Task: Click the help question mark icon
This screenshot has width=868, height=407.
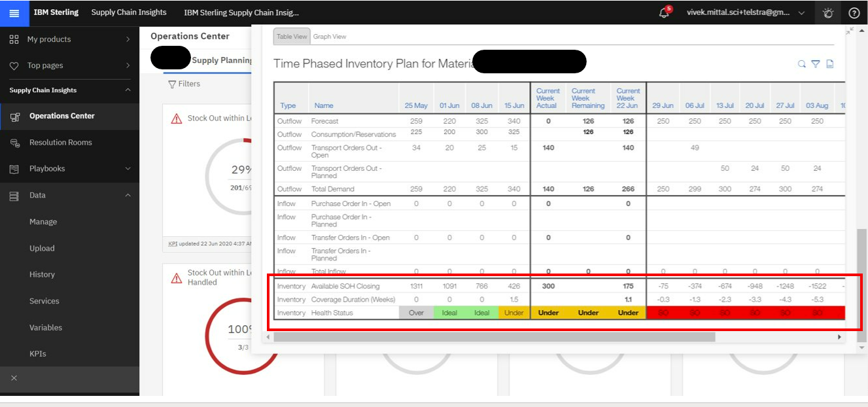Action: (x=854, y=13)
